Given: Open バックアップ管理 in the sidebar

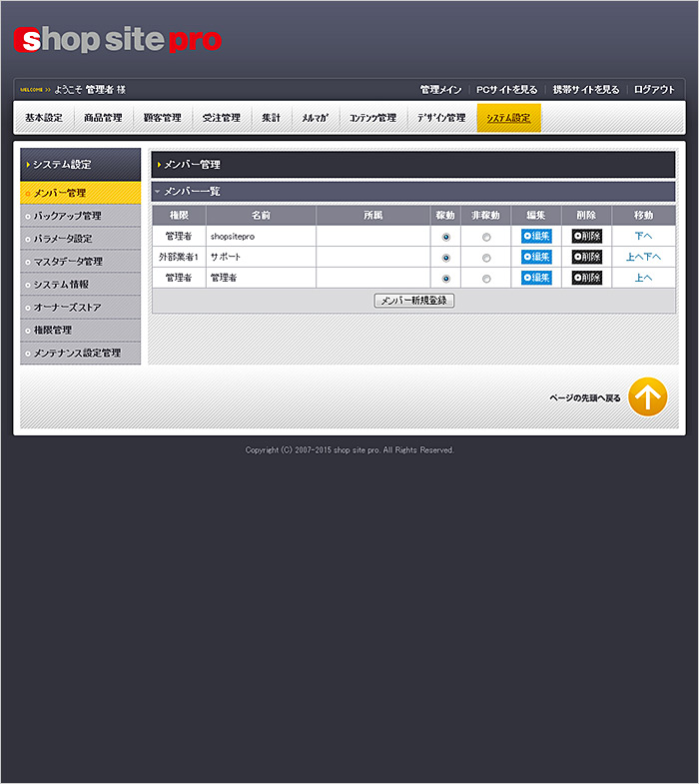Looking at the screenshot, I should pyautogui.click(x=67, y=216).
